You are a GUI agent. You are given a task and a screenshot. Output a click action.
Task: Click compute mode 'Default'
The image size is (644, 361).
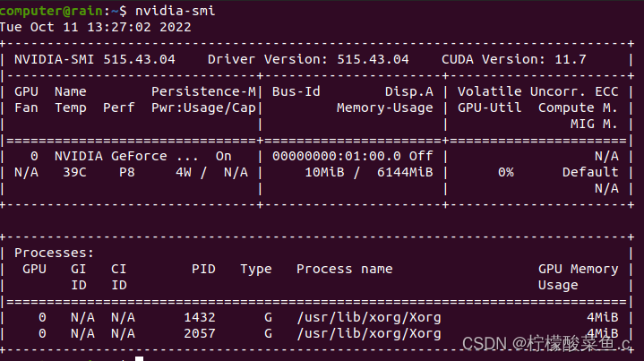click(590, 173)
